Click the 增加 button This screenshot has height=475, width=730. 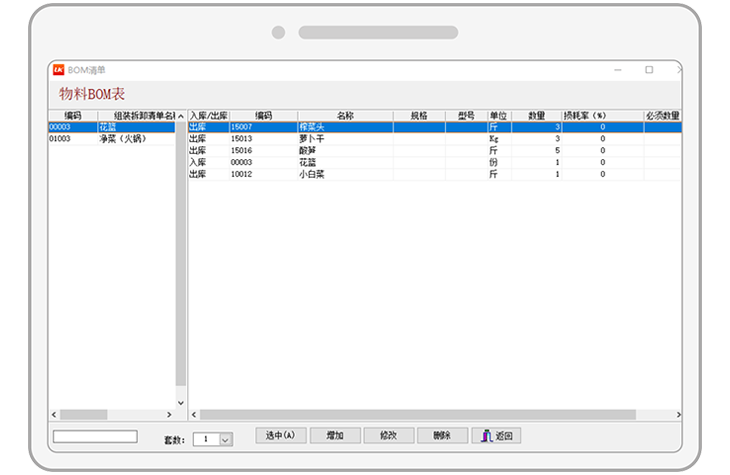coord(335,436)
